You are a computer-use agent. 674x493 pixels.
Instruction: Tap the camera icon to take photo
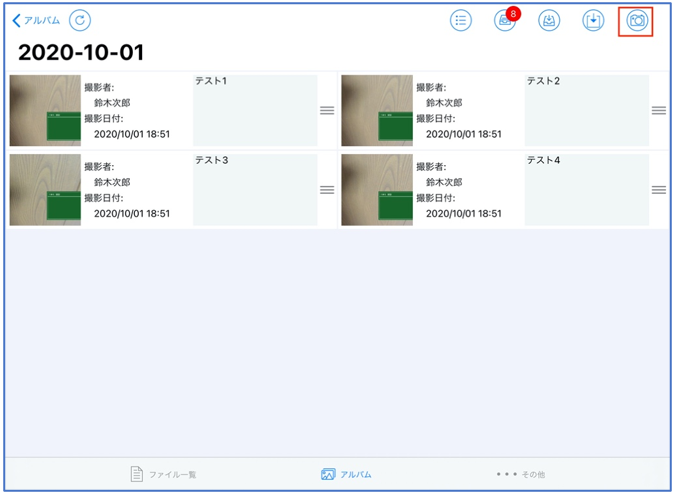636,21
